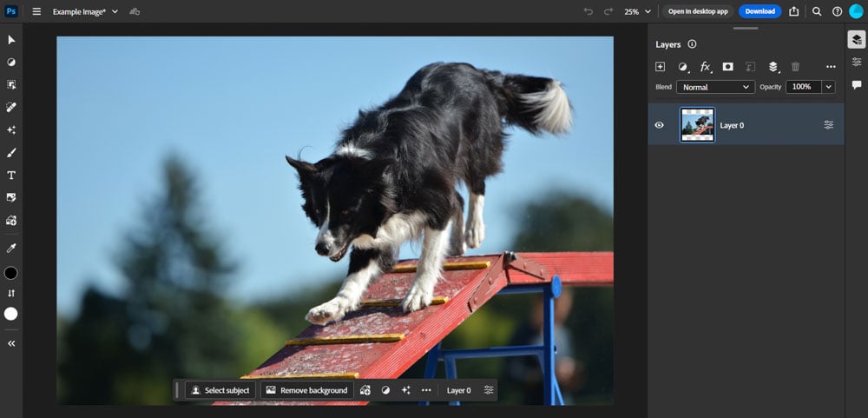Swap foreground and background colors
Viewport: 868px width, 418px height.
(11, 293)
